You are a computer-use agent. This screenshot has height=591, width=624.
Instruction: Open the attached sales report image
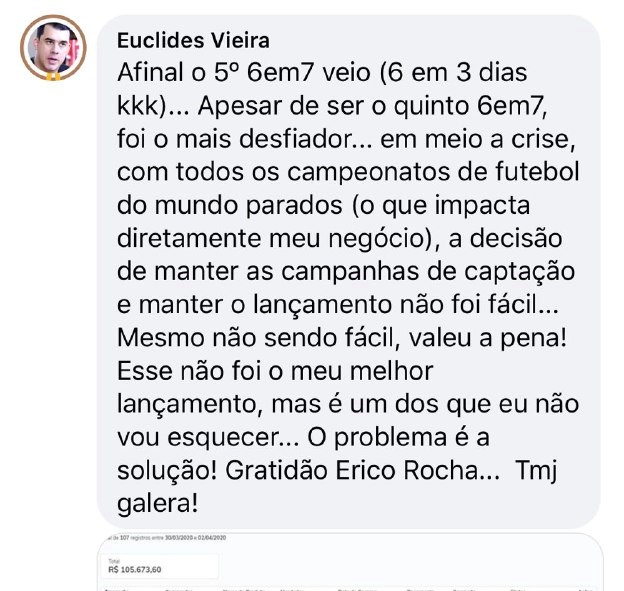[x=350, y=562]
